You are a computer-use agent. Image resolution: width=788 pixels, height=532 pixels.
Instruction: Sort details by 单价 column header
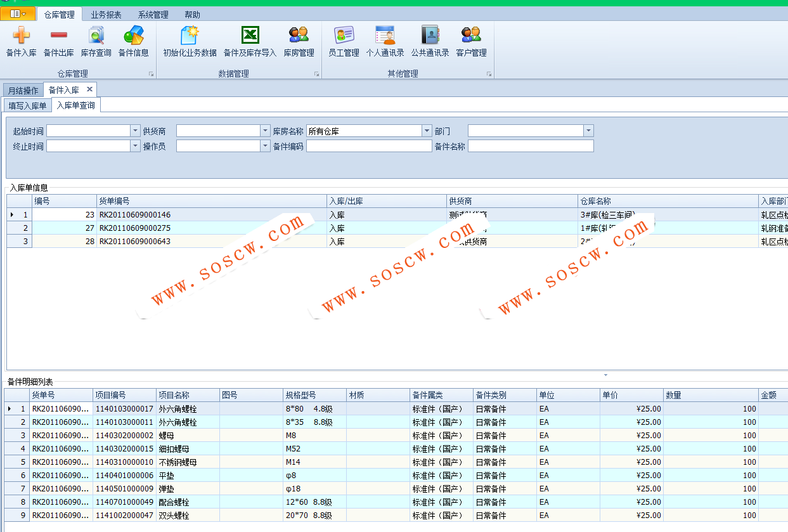click(631, 395)
